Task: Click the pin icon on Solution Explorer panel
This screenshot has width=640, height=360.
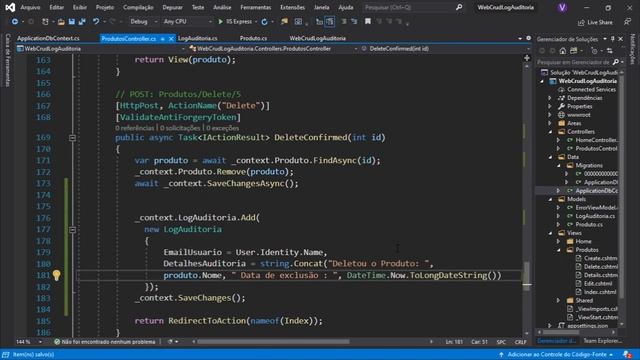Action: [x=613, y=39]
